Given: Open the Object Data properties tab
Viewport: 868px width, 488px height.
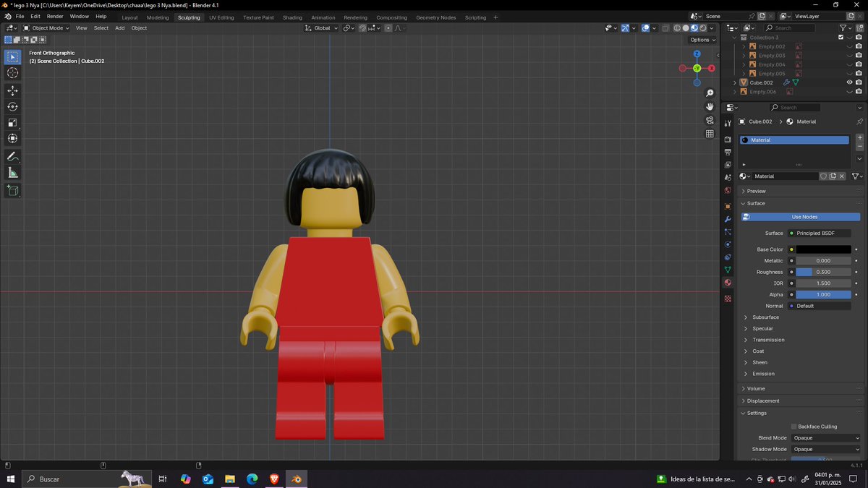Looking at the screenshot, I should [x=728, y=270].
